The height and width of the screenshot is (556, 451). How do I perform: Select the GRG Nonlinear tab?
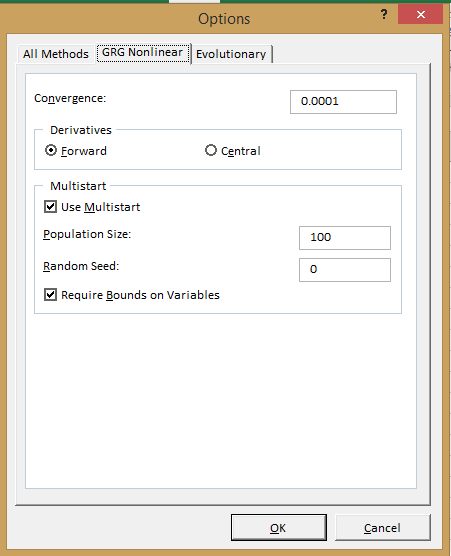[x=143, y=53]
